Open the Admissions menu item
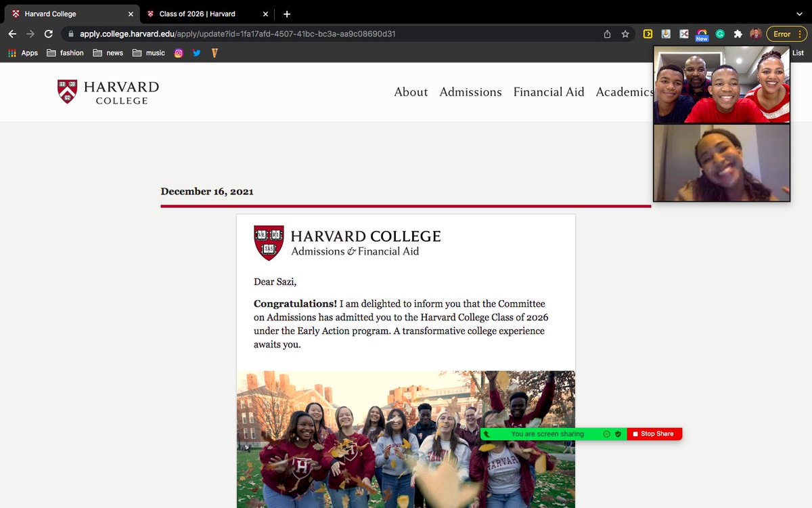 coord(471,92)
